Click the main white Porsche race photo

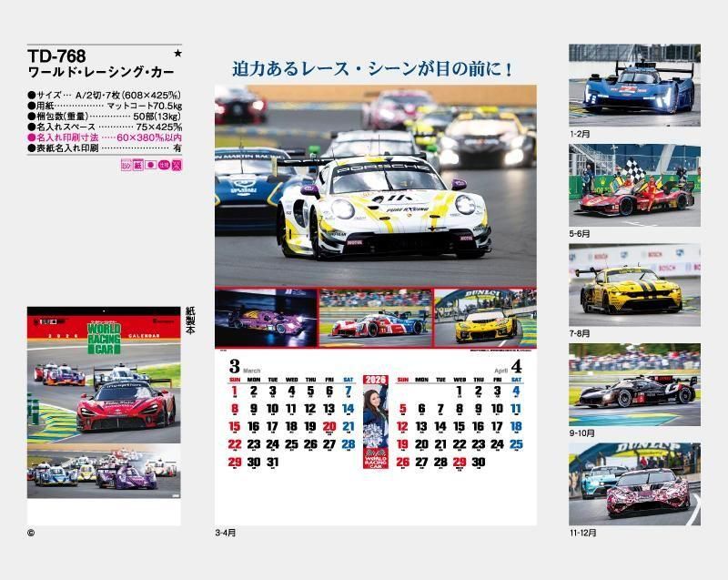376,186
